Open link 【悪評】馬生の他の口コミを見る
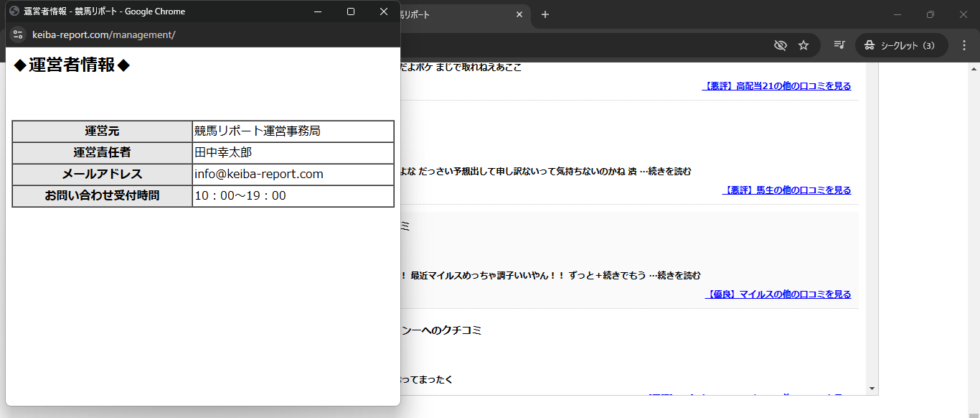 786,190
